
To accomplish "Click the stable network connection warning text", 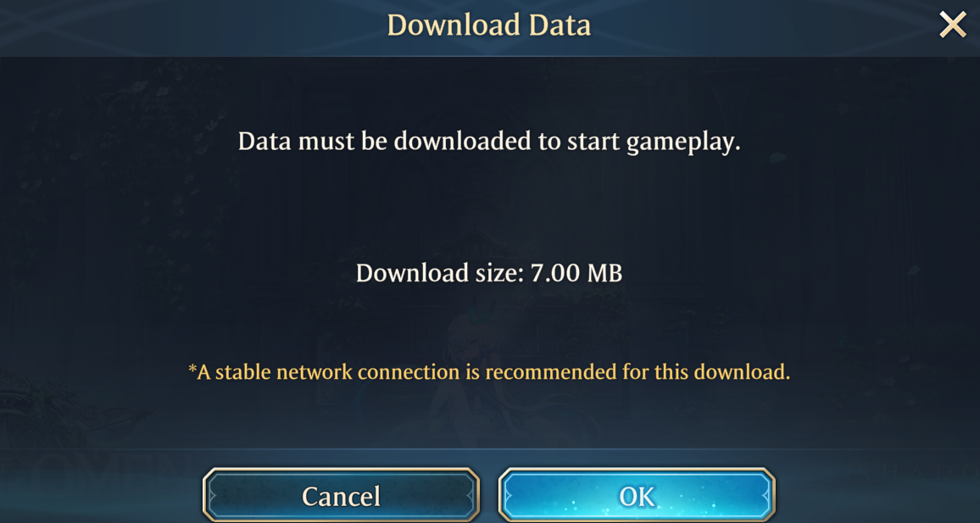I will pos(489,372).
